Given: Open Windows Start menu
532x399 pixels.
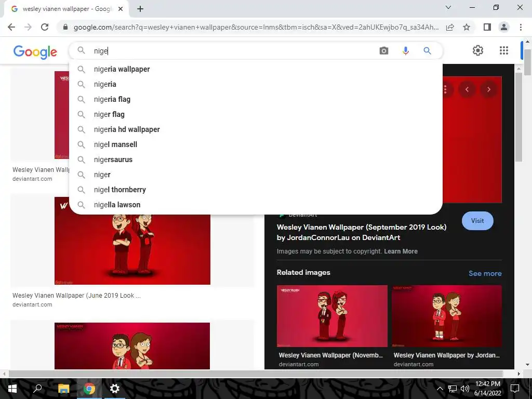Looking at the screenshot, I should coord(12,389).
